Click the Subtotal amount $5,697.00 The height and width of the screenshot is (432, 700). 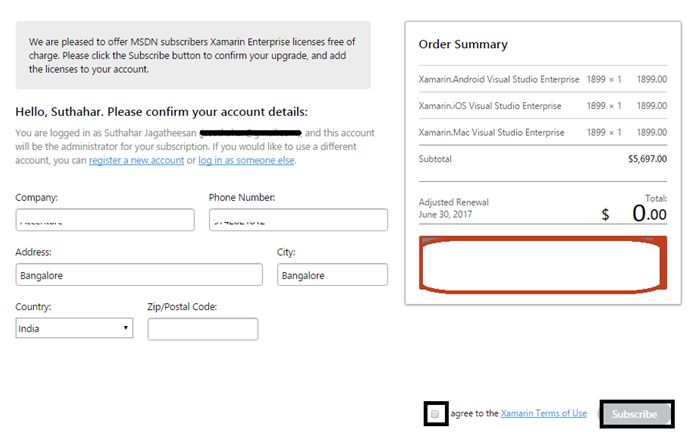(647, 159)
